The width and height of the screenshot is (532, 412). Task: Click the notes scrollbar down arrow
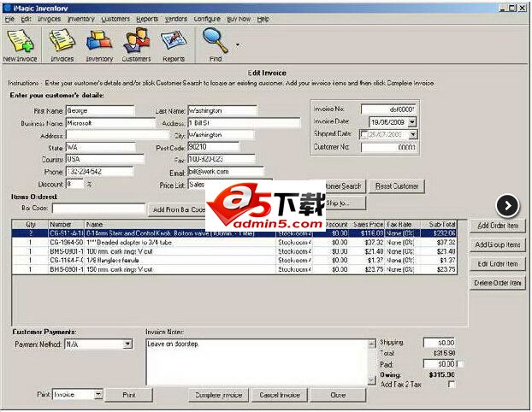372,381
